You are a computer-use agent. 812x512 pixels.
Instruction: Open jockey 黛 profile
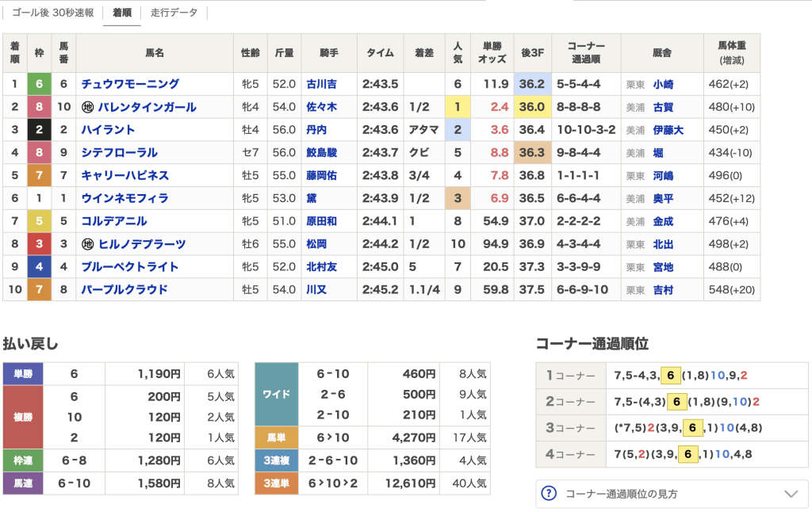point(311,198)
